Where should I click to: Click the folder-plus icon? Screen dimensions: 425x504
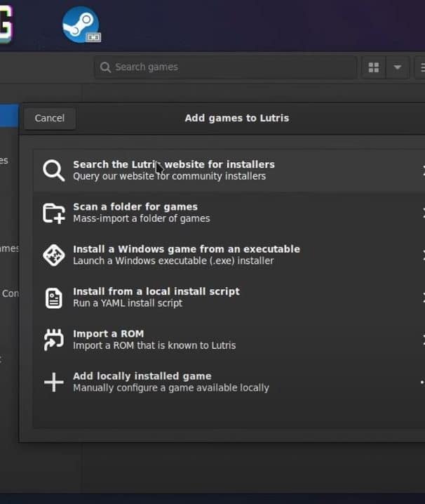click(53, 213)
